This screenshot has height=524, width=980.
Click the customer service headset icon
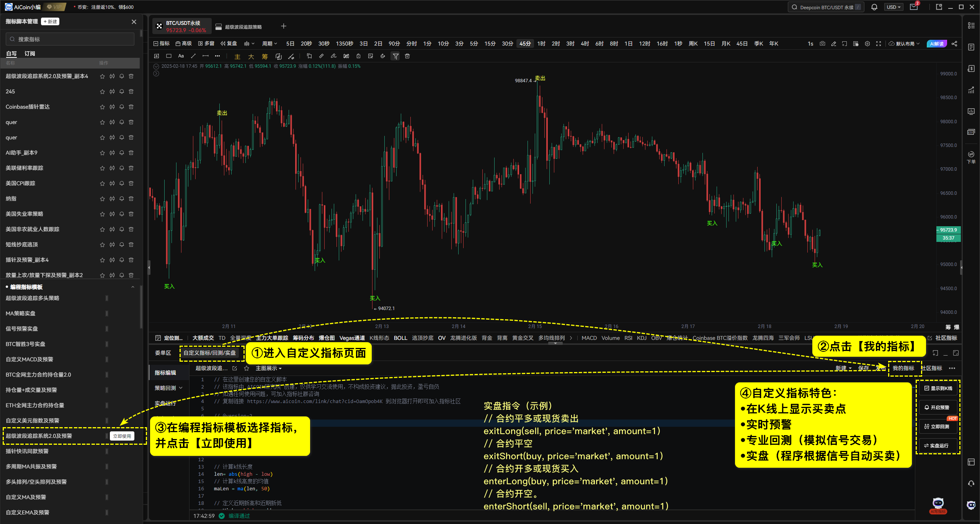point(971,483)
